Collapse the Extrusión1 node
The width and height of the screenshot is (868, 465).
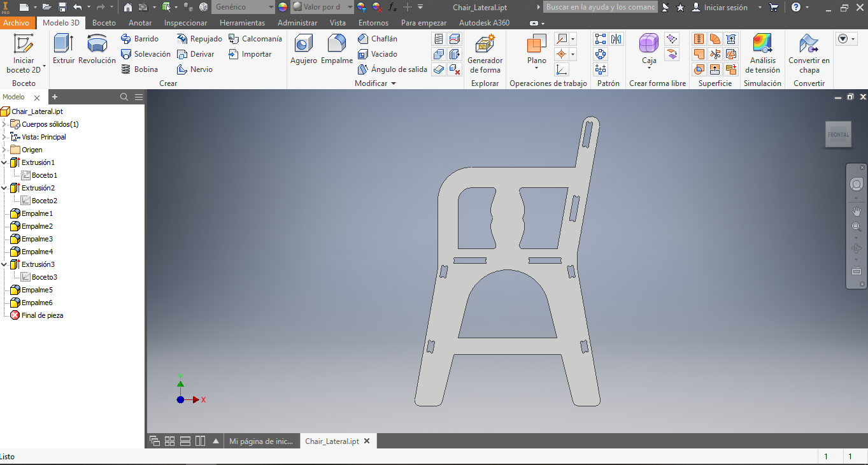(4, 162)
